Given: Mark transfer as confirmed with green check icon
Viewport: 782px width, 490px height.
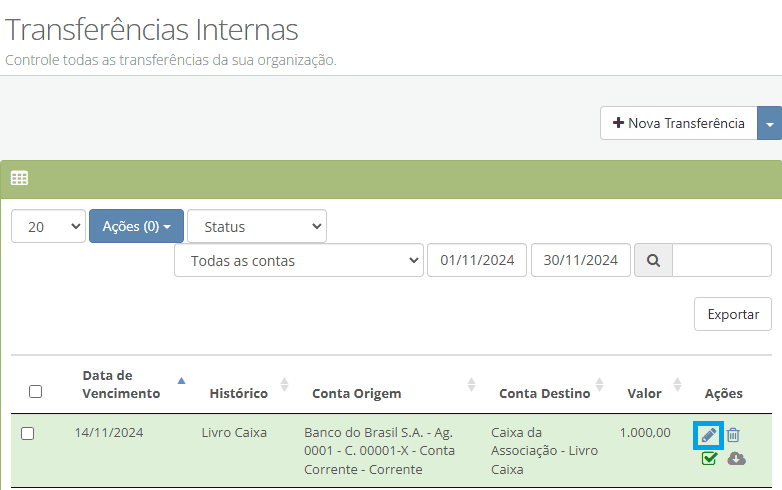Looking at the screenshot, I should coord(709,458).
